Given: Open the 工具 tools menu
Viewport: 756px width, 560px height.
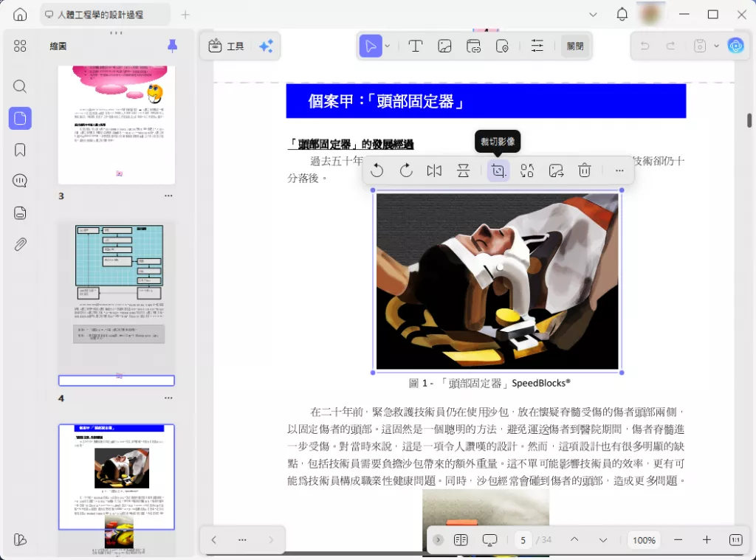Looking at the screenshot, I should [x=226, y=46].
